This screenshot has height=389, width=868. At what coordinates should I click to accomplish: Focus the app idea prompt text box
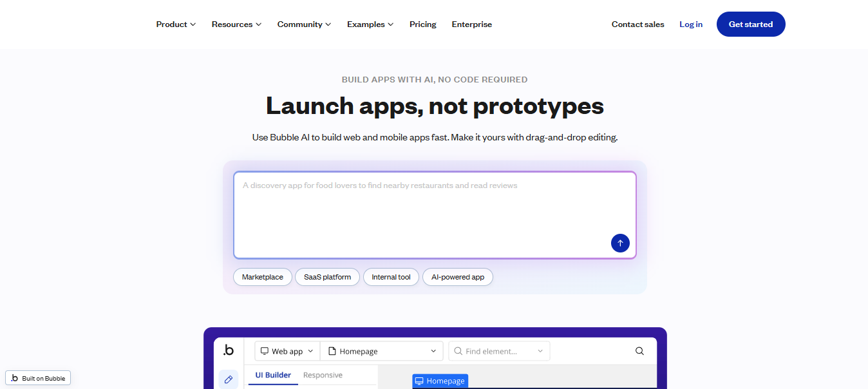coord(435,215)
